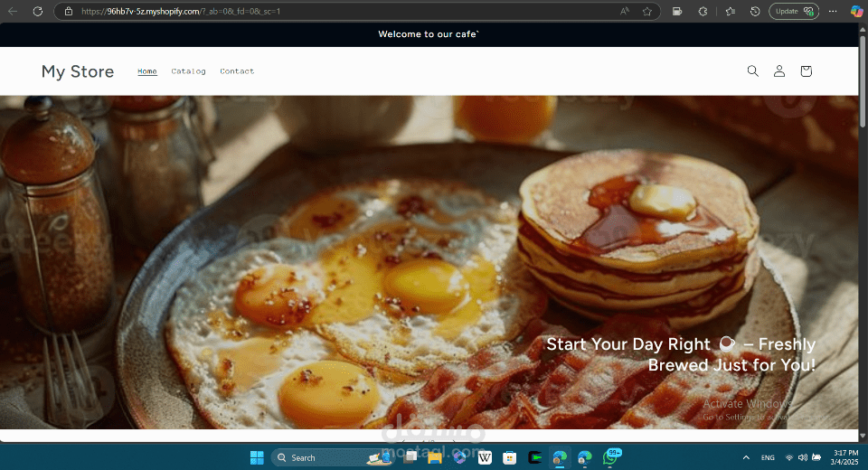Switch to the active Edge window icon
868x470 pixels.
coord(560,458)
